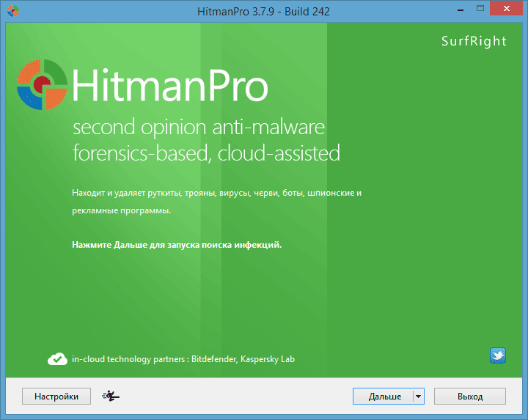
Task: Click the large HitmanPro target logo
Action: (x=42, y=84)
